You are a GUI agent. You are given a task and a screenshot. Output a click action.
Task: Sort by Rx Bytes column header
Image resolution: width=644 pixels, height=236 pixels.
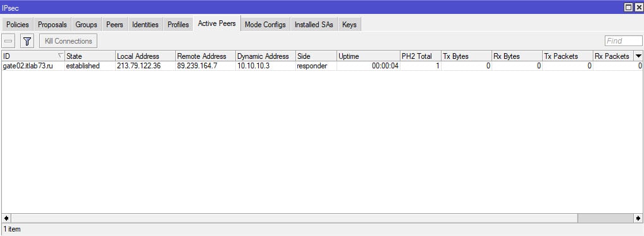[x=517, y=56]
